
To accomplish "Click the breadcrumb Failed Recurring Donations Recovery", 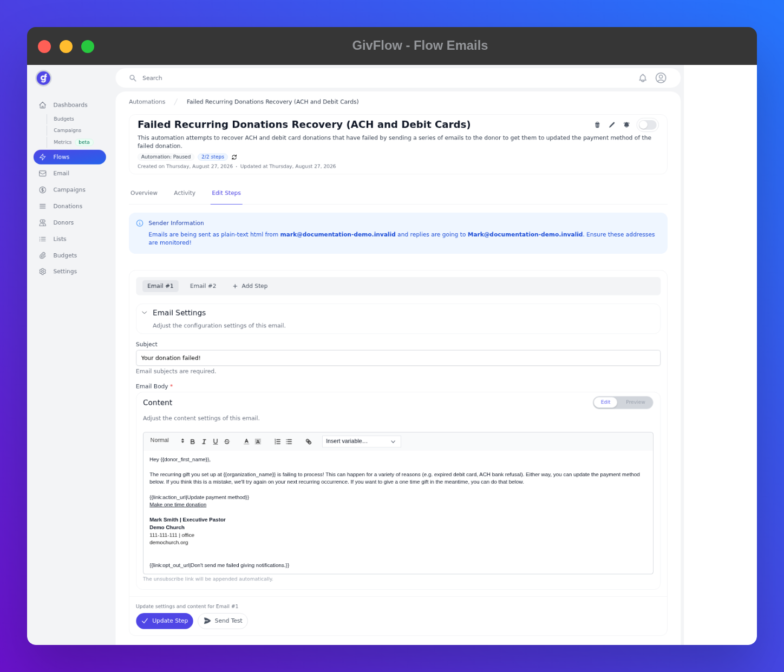I will pyautogui.click(x=272, y=102).
